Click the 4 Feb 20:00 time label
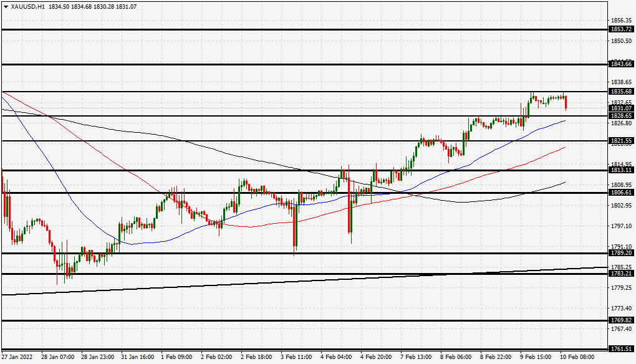Screen dimensions: 636x364 (x=376, y=357)
